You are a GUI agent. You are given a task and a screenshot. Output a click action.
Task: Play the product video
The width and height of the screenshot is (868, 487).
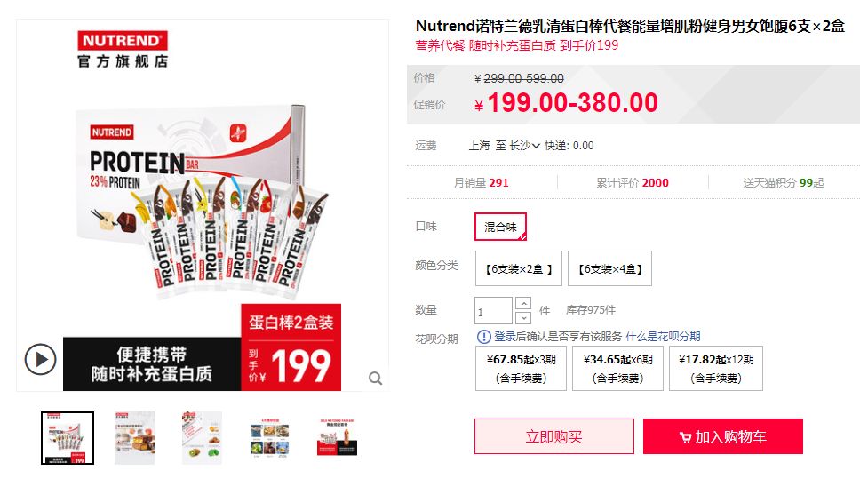coord(40,360)
